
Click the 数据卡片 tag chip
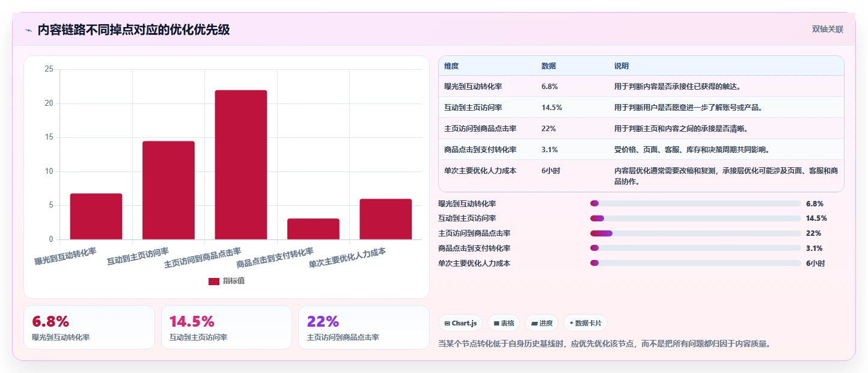pos(586,323)
